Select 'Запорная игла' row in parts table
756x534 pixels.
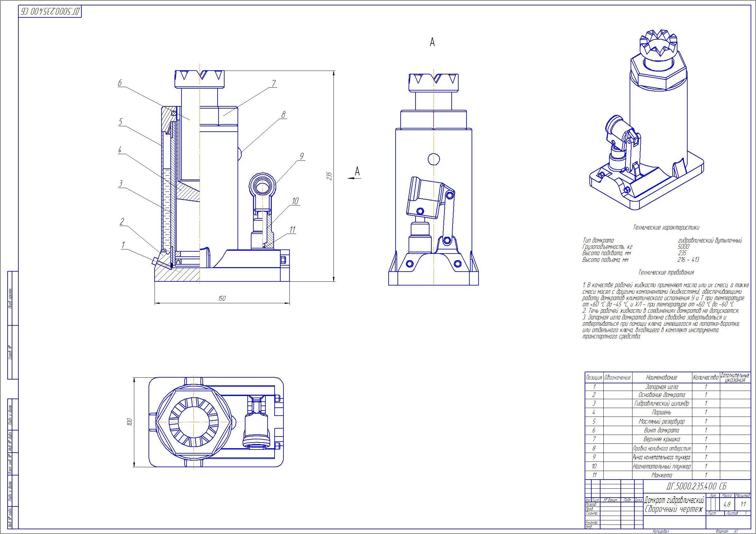[x=662, y=387]
